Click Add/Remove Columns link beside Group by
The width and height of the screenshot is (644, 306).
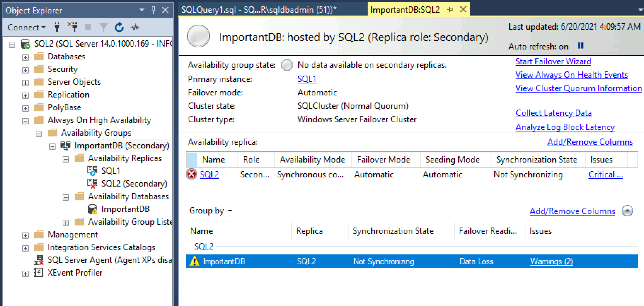[x=572, y=211]
